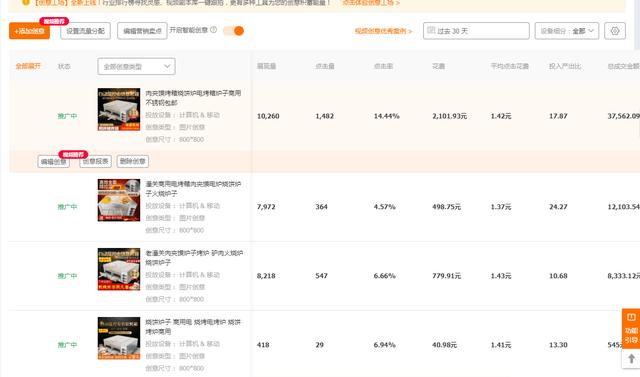The width and height of the screenshot is (640, 377).
Task: Click the 展现量 column header
Action: (267, 66)
